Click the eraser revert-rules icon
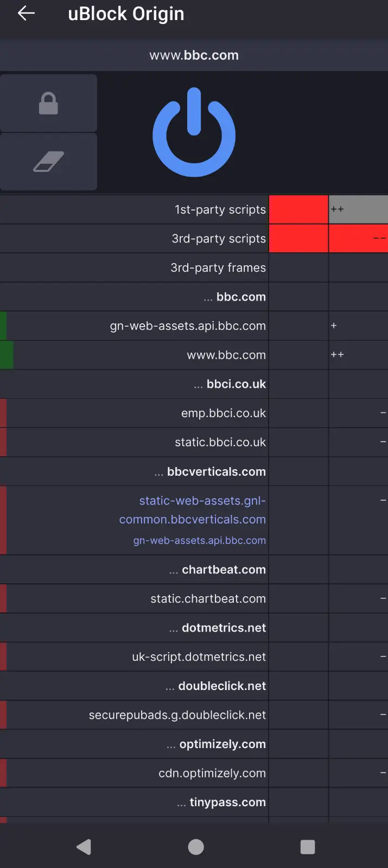Viewport: 388px width, 868px height. pyautogui.click(x=48, y=162)
